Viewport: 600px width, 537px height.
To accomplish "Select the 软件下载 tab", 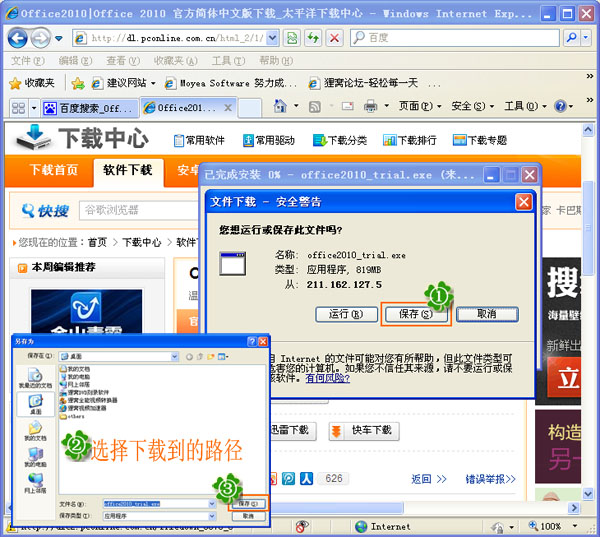I will pyautogui.click(x=128, y=170).
